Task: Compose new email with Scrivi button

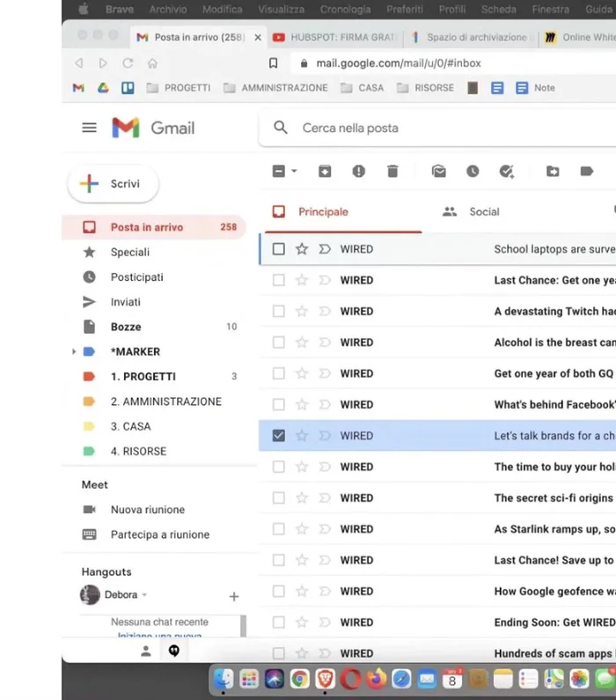Action: click(x=114, y=183)
